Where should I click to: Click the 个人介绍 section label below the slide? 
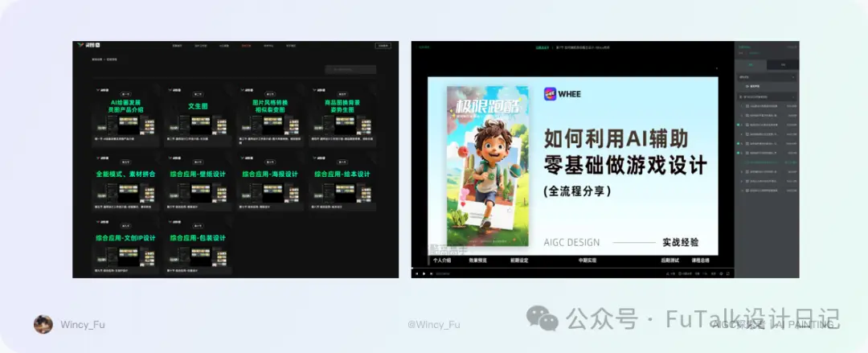coord(442,260)
